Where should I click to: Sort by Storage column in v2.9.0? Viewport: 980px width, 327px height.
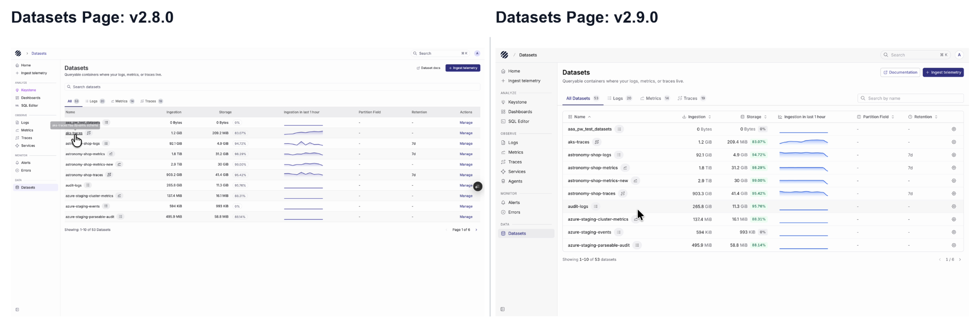click(754, 117)
